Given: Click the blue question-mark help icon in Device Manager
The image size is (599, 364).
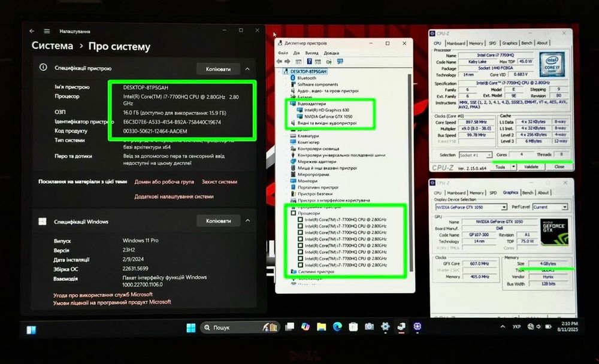Looking at the screenshot, I should point(309,61).
